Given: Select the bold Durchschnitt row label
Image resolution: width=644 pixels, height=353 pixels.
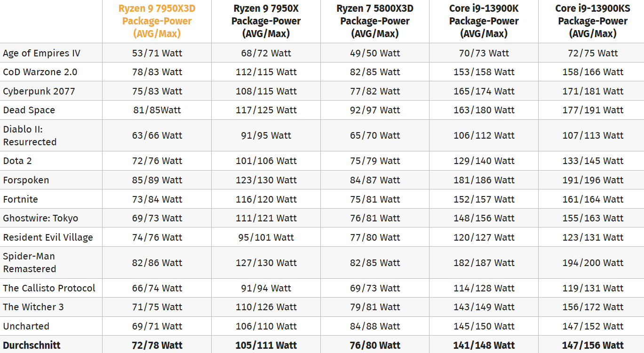Looking at the screenshot, I should click(x=32, y=345).
